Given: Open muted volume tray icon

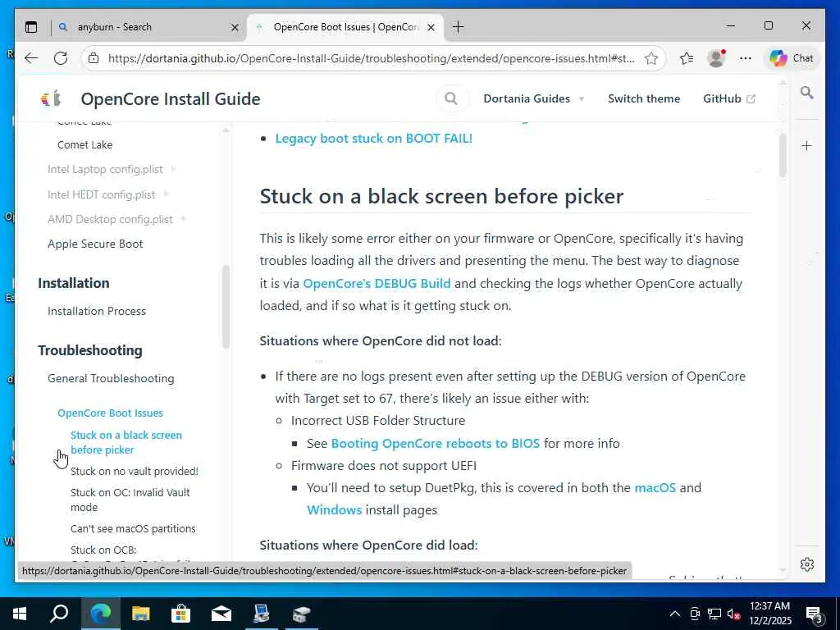Looking at the screenshot, I should coord(734,614).
